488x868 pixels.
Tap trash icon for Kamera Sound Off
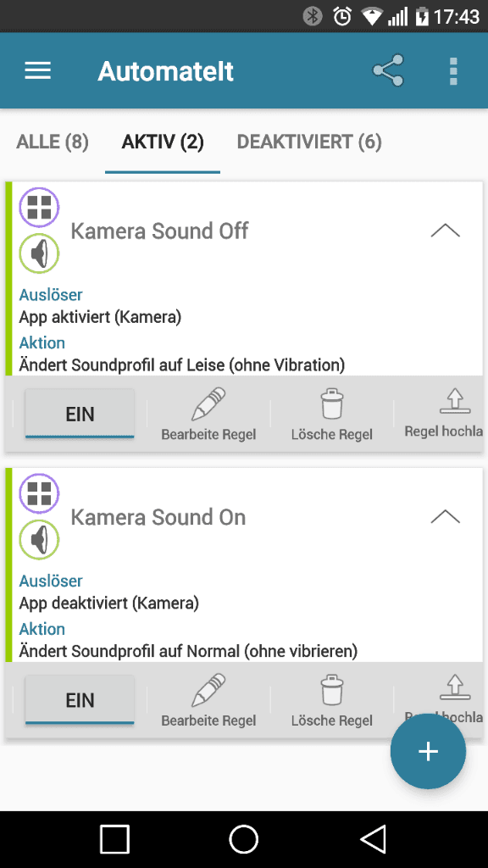[332, 404]
